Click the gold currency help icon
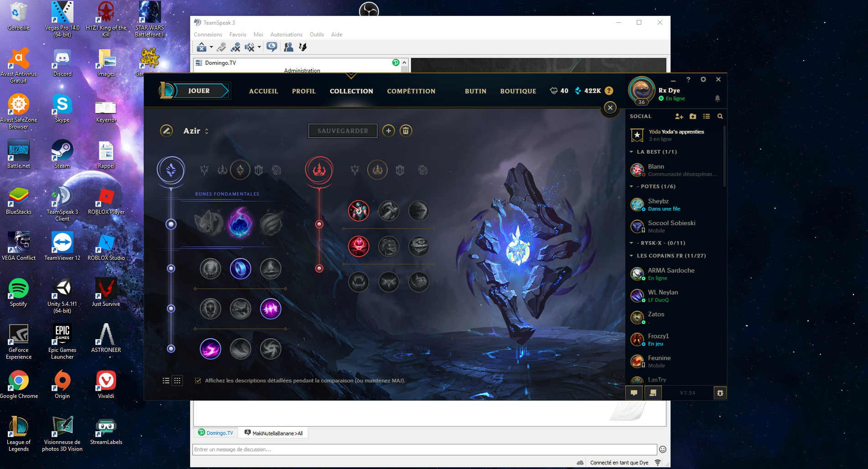The height and width of the screenshot is (469, 868). pyautogui.click(x=608, y=91)
